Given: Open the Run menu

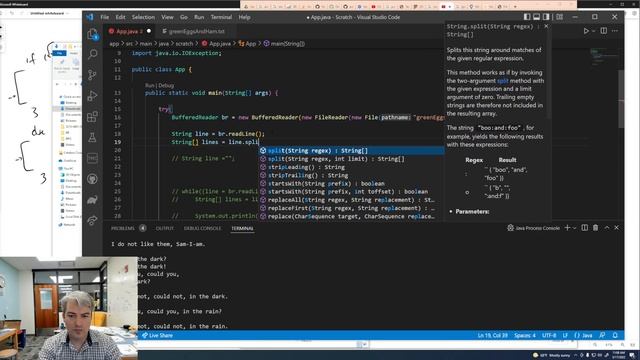Looking at the screenshot, I should click(x=199, y=17).
